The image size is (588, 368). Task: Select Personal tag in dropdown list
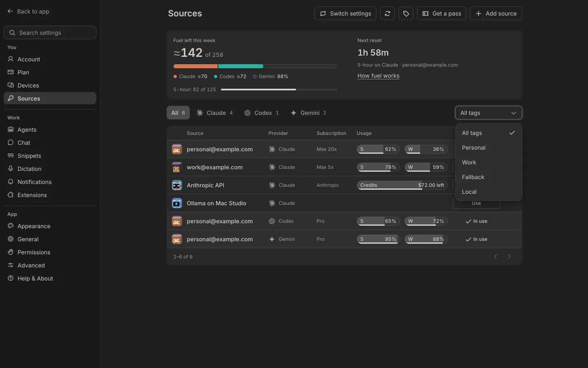(488, 148)
